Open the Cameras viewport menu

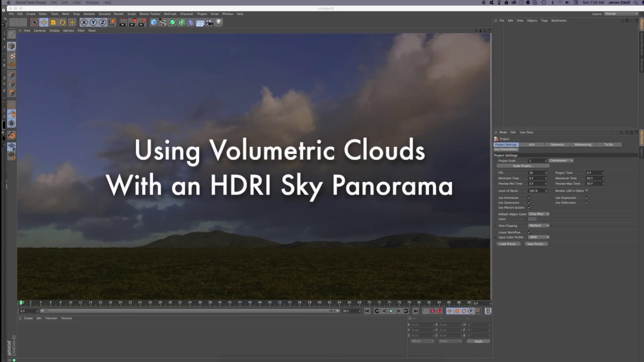(x=40, y=31)
